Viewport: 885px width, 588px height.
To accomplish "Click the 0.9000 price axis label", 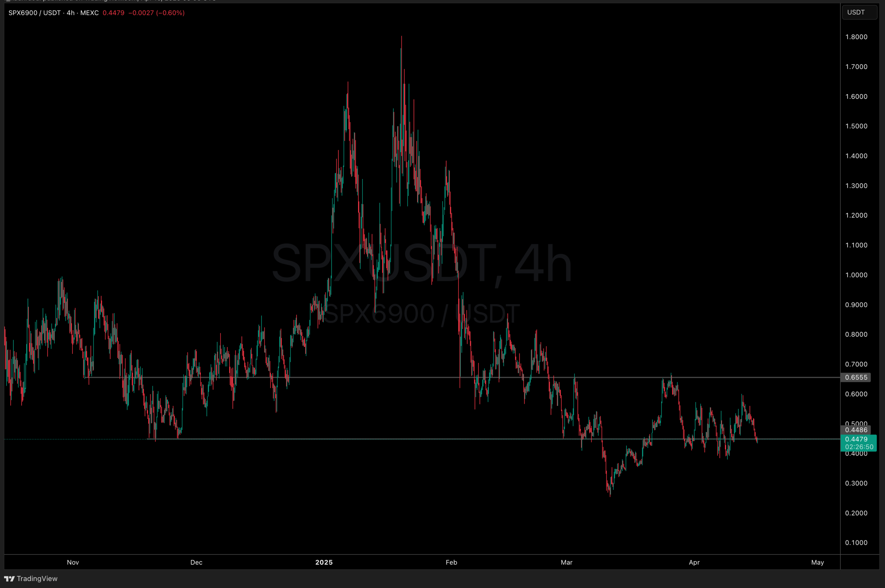I will click(x=856, y=305).
